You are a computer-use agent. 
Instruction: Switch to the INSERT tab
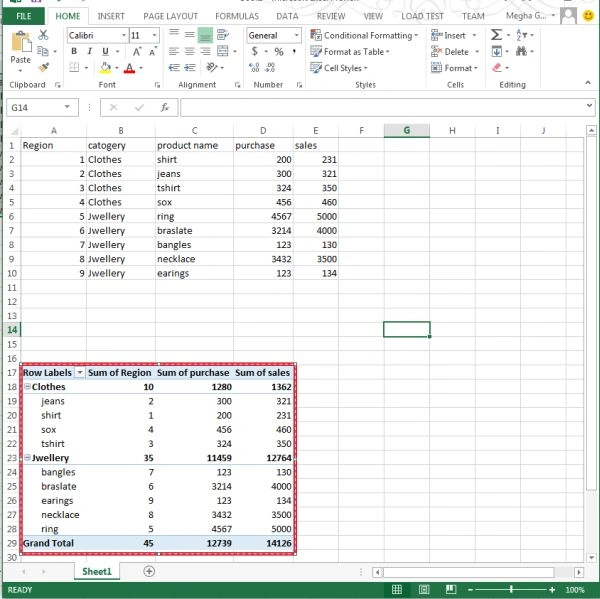pos(111,16)
